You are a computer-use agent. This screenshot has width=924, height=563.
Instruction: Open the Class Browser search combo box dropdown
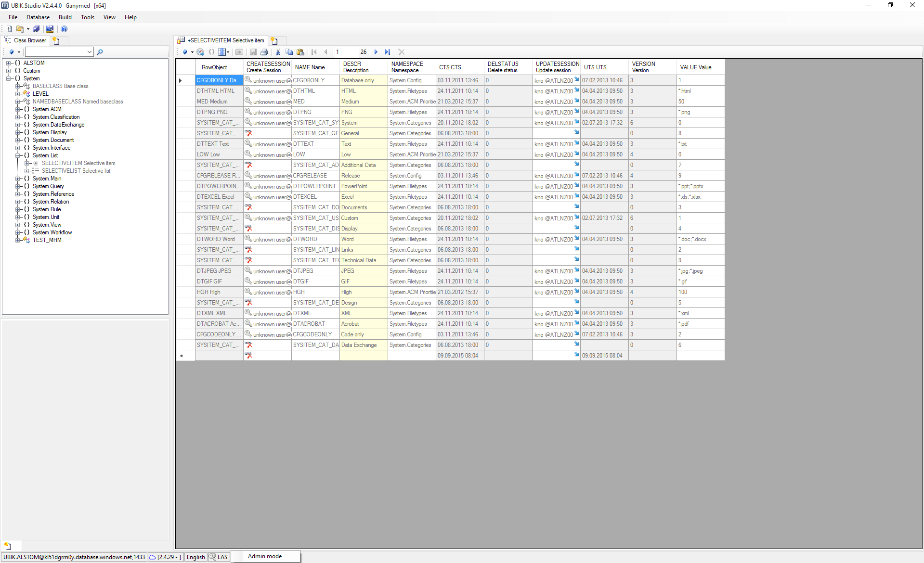coord(90,52)
